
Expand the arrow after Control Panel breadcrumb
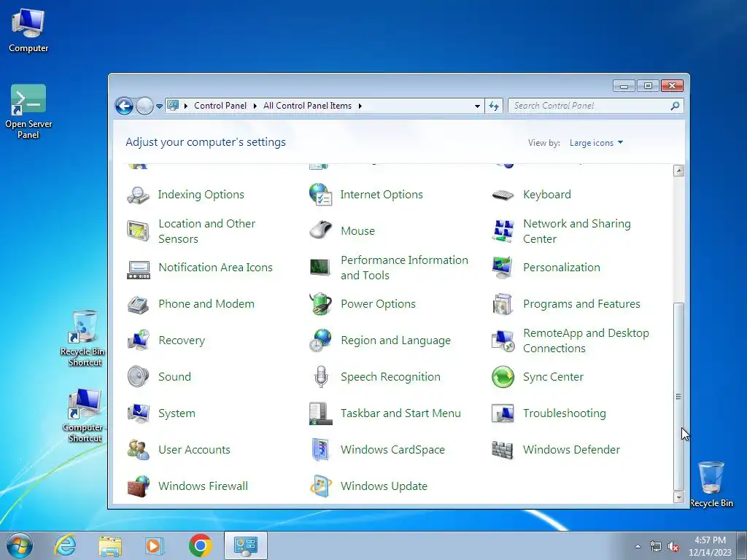point(255,106)
